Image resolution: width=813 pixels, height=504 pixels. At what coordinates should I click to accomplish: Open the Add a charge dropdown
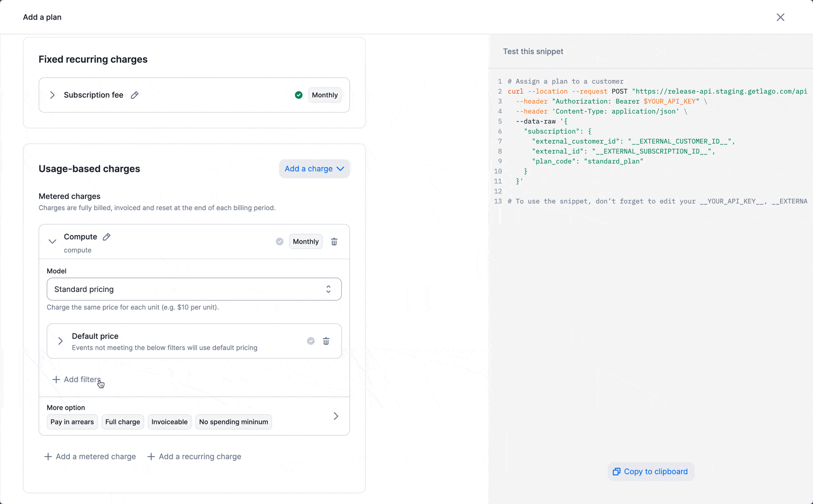[314, 169]
